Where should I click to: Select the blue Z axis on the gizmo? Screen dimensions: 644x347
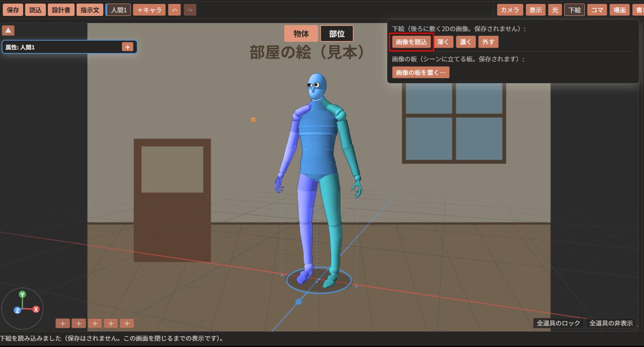[18, 310]
